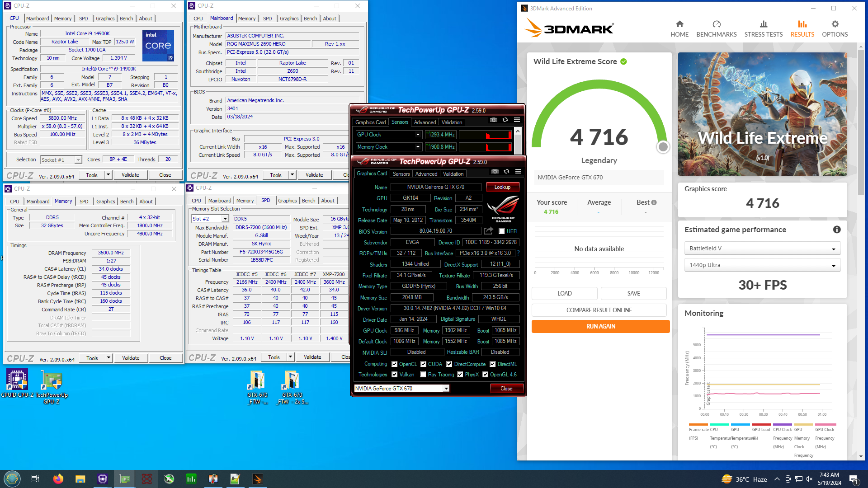Toggle CUDA checkbox in GPU-Z
The image size is (868, 488).
click(x=424, y=364)
